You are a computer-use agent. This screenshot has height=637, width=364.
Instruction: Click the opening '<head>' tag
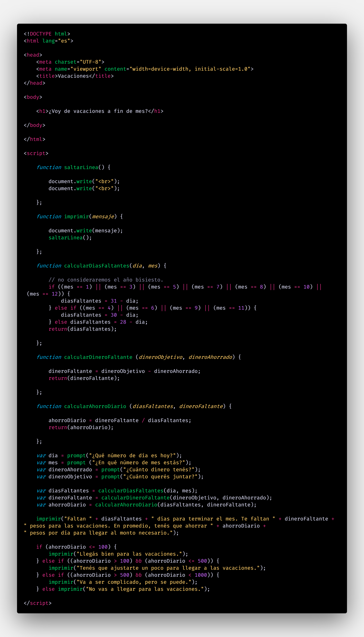(x=33, y=55)
